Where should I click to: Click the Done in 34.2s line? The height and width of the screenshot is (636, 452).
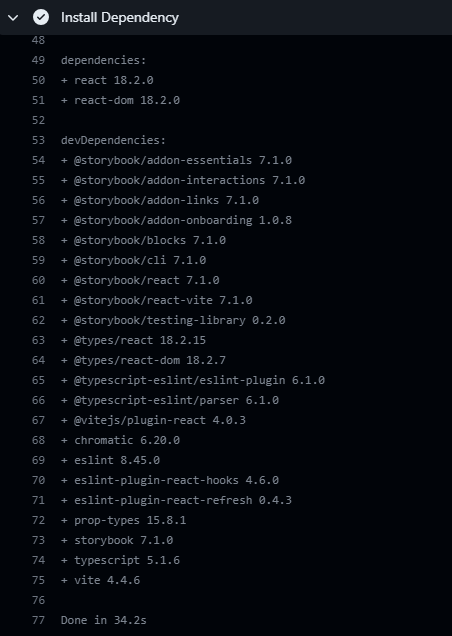tap(104, 620)
